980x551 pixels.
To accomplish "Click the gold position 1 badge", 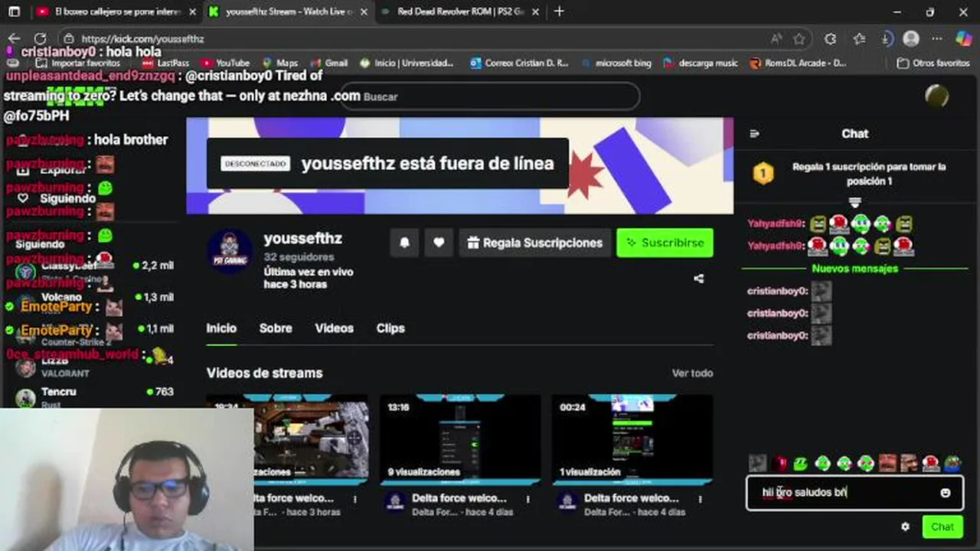I will pyautogui.click(x=763, y=174).
